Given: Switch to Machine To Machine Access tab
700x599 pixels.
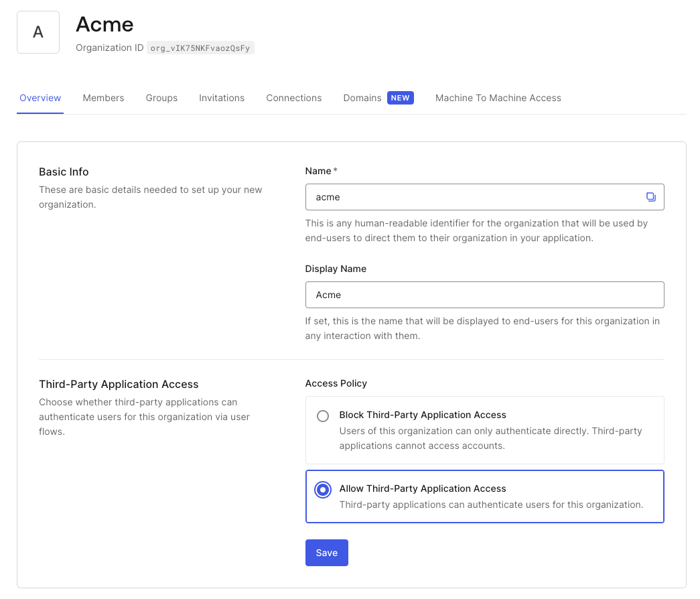Looking at the screenshot, I should [498, 98].
